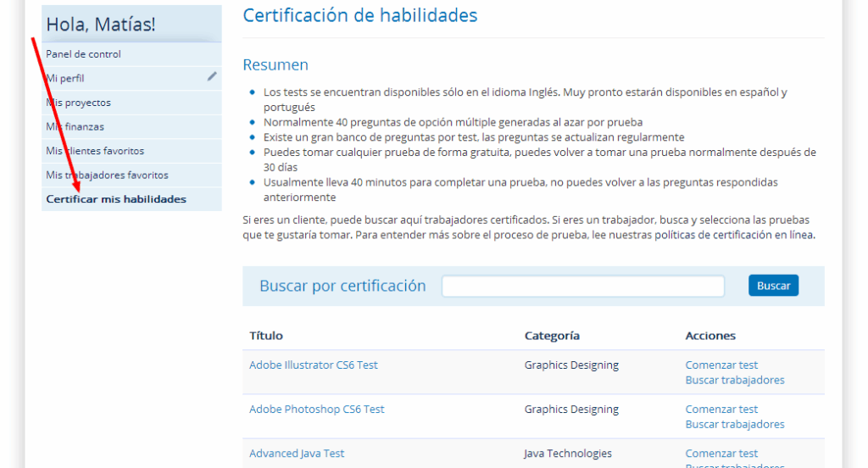Click Buscar trabajadores for Adobe Photoshop CS6
Viewport: 868px width, 468px height.
tap(734, 425)
